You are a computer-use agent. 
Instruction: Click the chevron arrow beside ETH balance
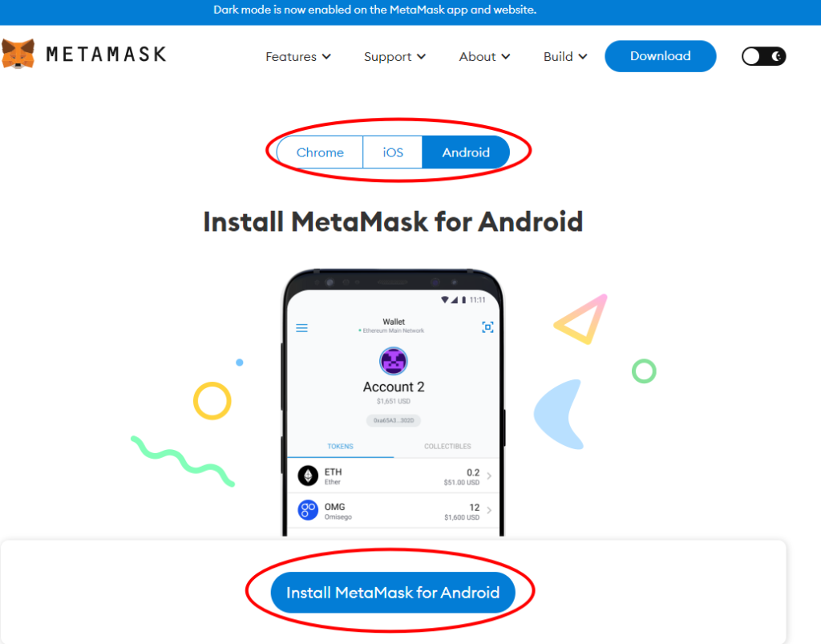[489, 476]
